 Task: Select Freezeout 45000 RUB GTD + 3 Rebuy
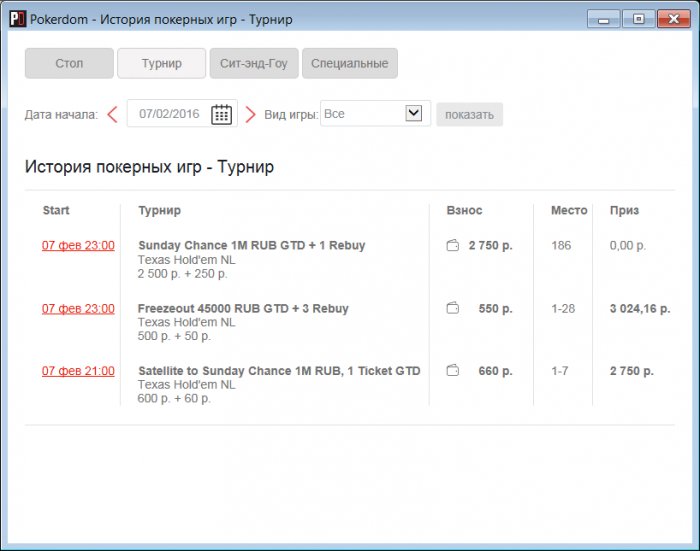click(x=243, y=309)
